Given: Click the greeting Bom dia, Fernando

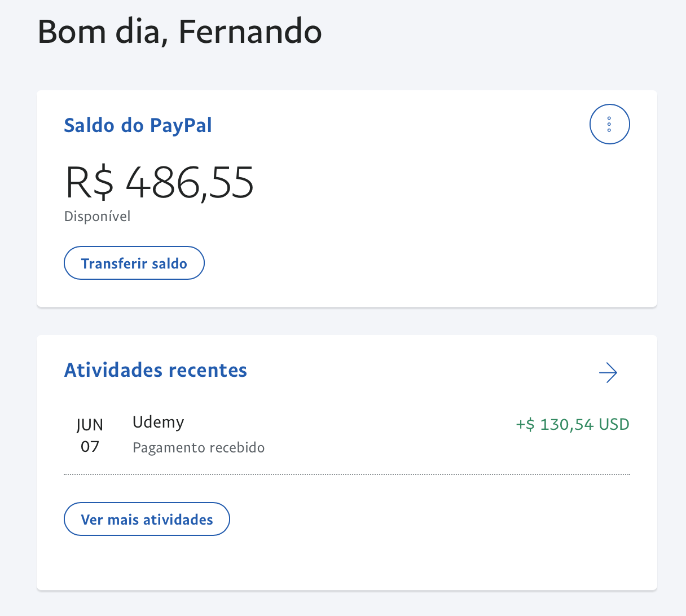Looking at the screenshot, I should point(179,32).
